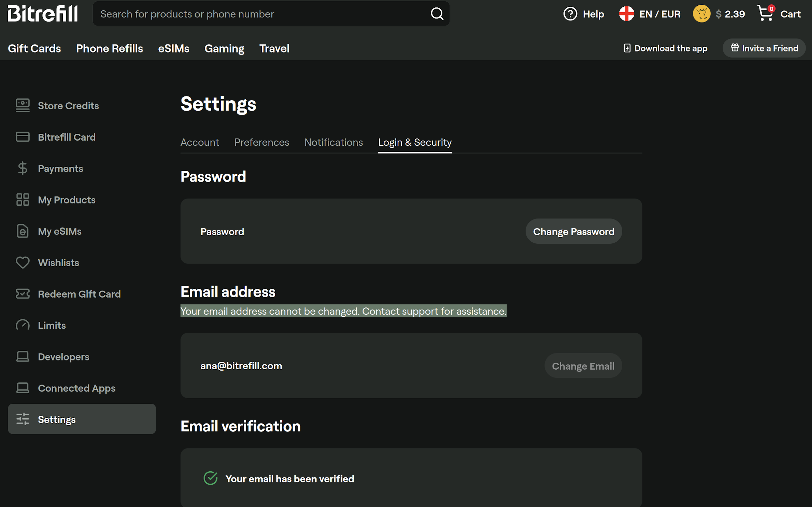Click the Download the app link

tap(665, 48)
